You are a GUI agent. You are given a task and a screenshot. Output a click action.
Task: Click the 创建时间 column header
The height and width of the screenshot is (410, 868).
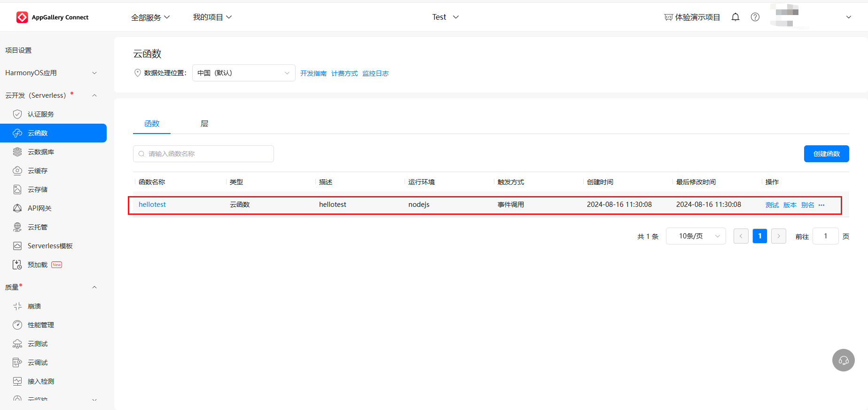(600, 182)
